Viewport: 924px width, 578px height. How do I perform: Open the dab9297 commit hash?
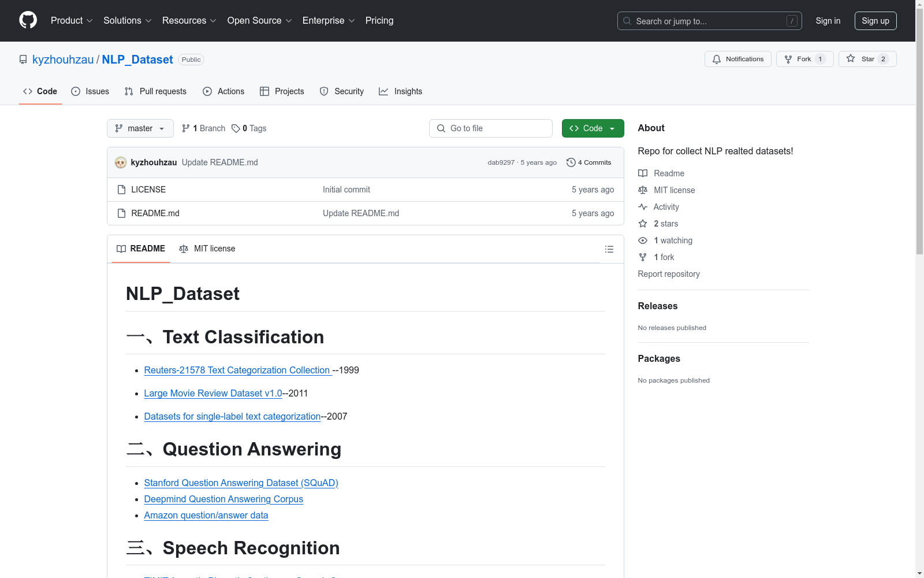click(501, 162)
